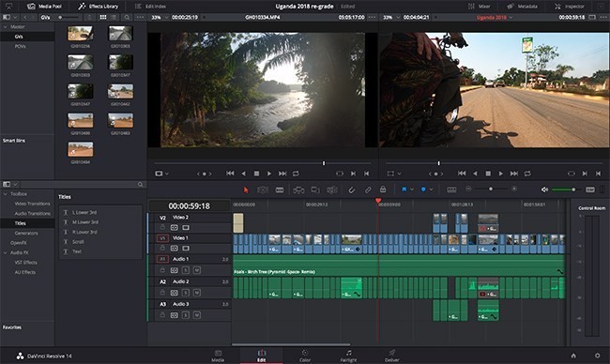Collapse the Audio FX tree section
The height and width of the screenshot is (364, 610).
pyautogui.click(x=6, y=252)
